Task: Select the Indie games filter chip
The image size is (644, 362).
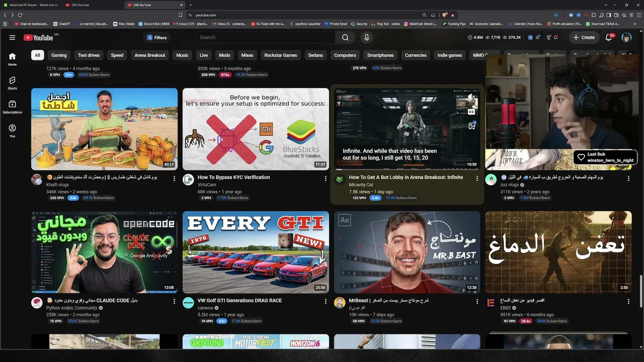Action: (x=450, y=55)
